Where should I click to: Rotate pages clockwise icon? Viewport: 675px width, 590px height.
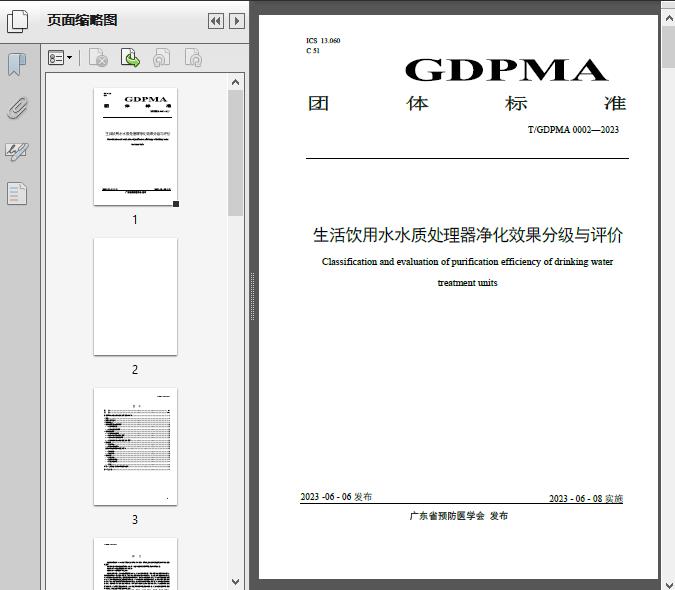pos(193,58)
